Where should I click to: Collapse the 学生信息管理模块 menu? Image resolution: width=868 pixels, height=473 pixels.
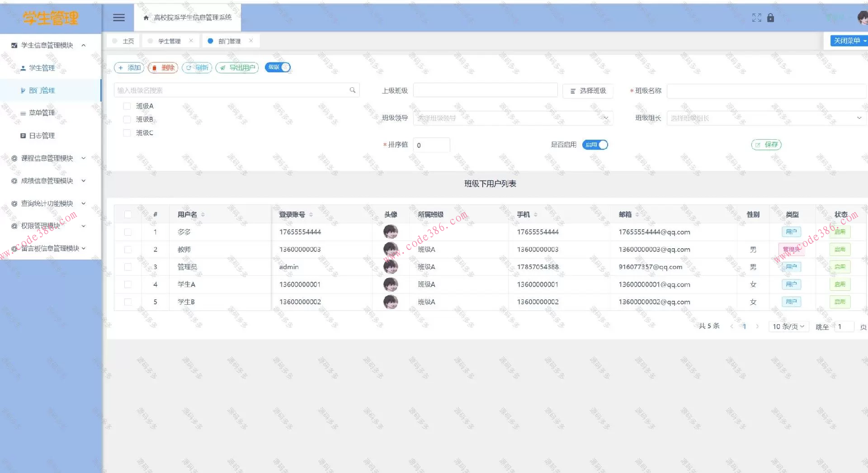(x=50, y=45)
